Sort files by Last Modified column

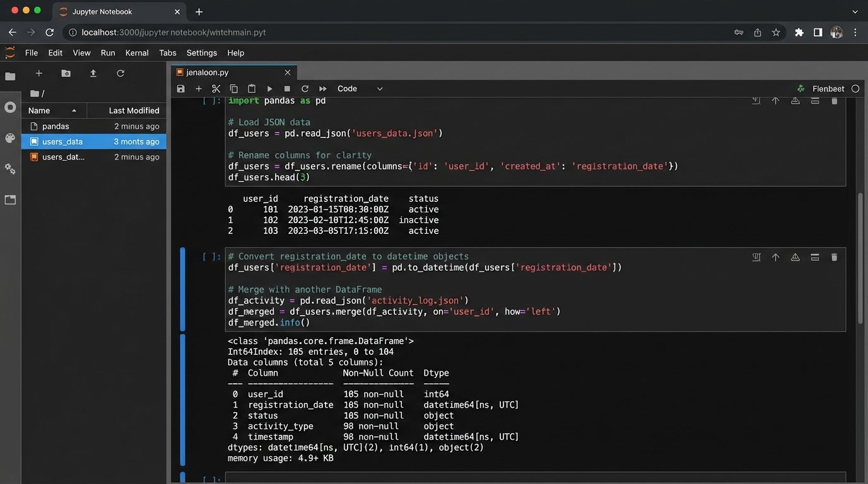pyautogui.click(x=134, y=110)
